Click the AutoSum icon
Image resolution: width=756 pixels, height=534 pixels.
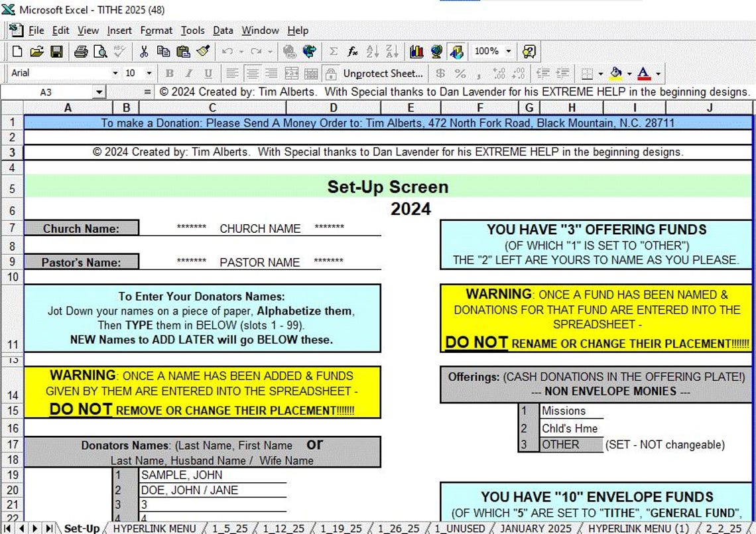(335, 51)
